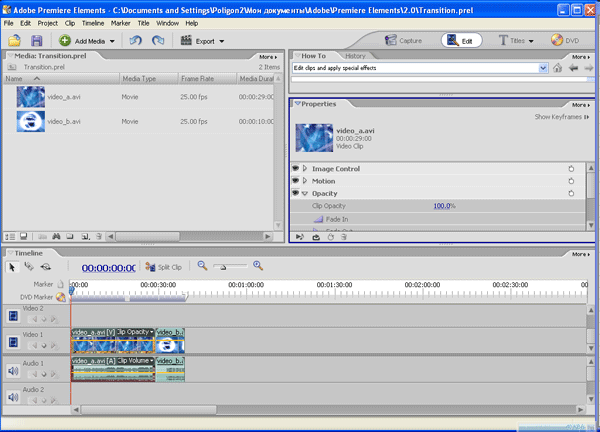Image resolution: width=600 pixels, height=432 pixels.
Task: Open Add Media dropdown arrow
Action: [112, 41]
